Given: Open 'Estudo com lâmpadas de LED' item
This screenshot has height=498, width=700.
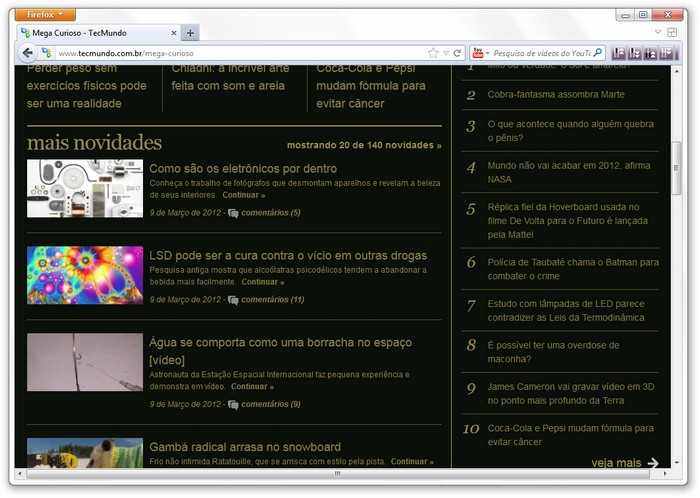Looking at the screenshot, I should click(x=566, y=311).
